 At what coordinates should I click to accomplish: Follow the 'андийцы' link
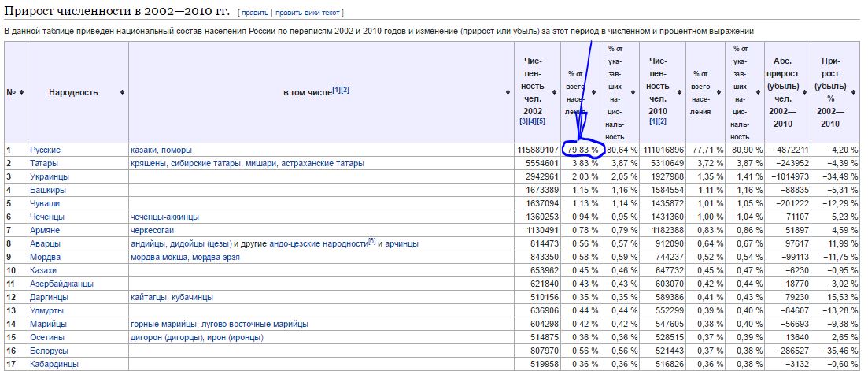tap(149, 243)
